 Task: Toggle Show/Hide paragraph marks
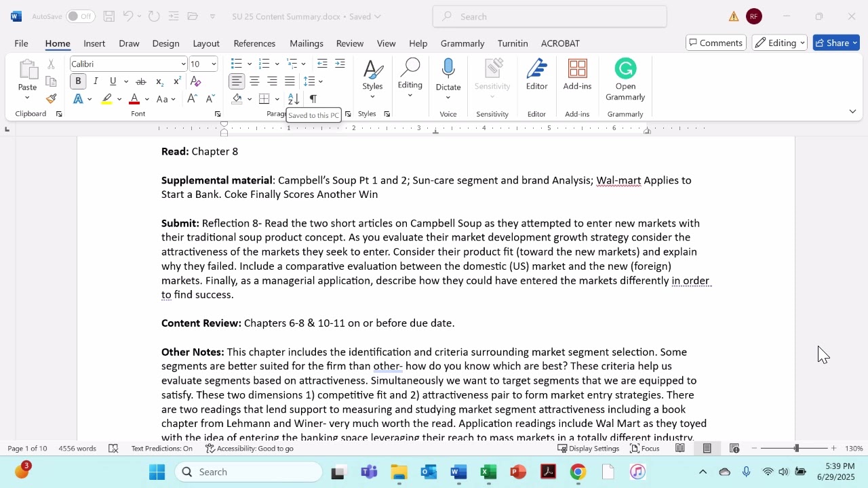pos(313,99)
